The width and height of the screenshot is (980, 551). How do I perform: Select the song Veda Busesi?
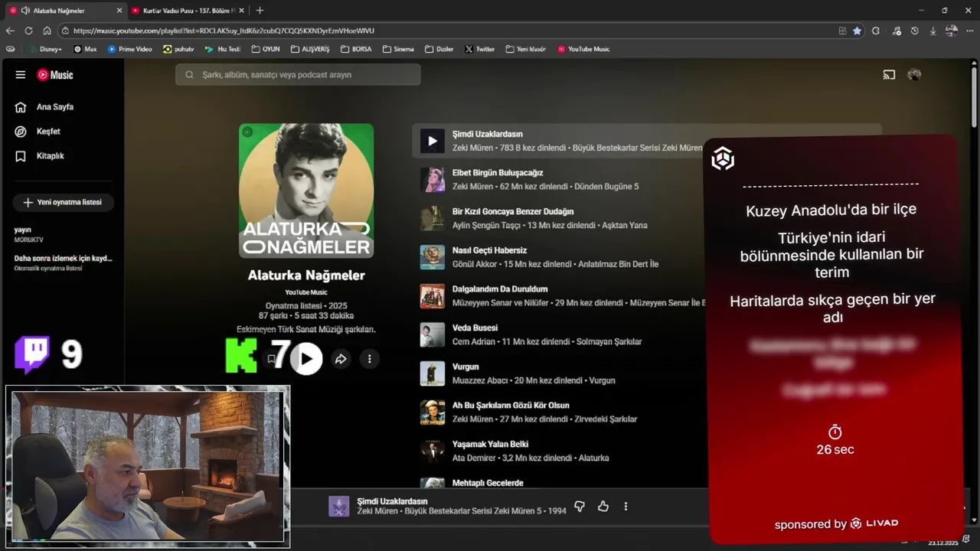pos(475,328)
